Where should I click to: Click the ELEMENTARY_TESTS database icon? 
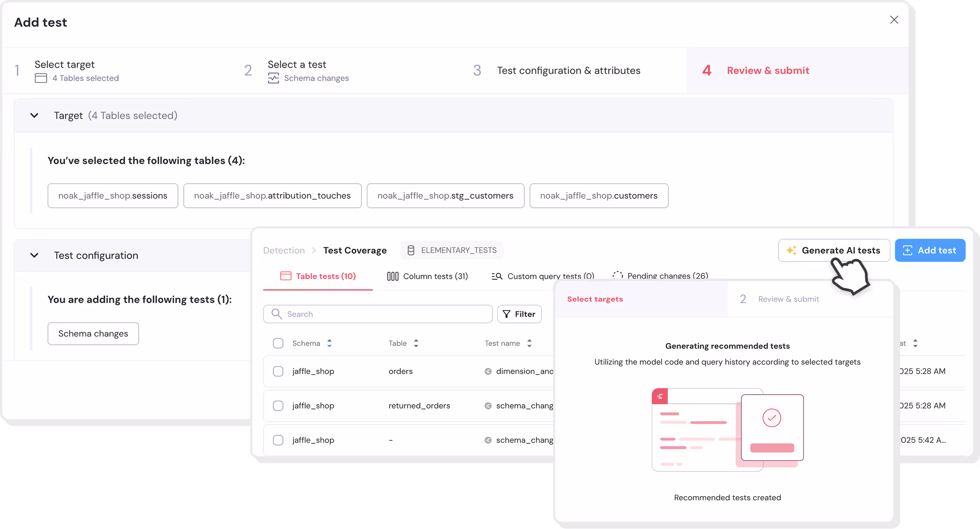(411, 250)
